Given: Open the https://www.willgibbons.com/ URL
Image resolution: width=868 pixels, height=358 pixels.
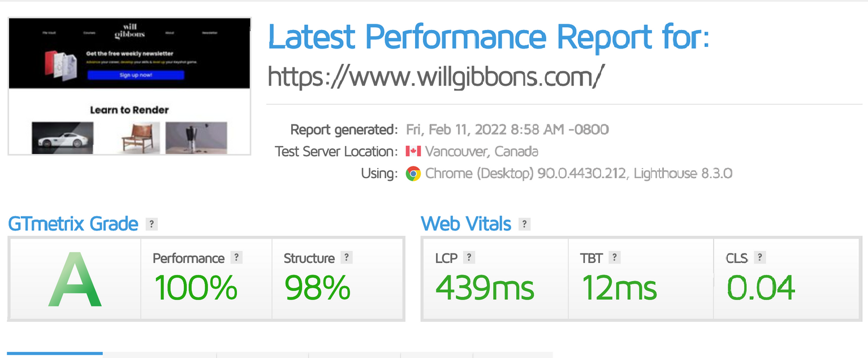Looking at the screenshot, I should tap(433, 76).
